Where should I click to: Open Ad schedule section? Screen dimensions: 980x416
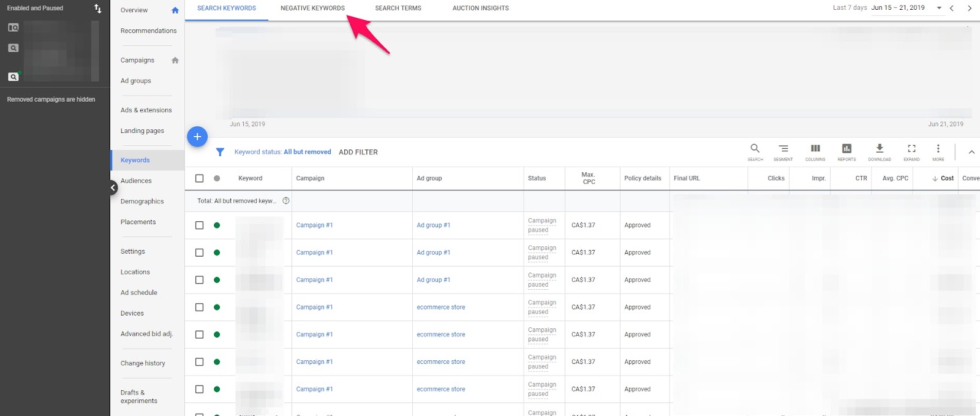[139, 293]
